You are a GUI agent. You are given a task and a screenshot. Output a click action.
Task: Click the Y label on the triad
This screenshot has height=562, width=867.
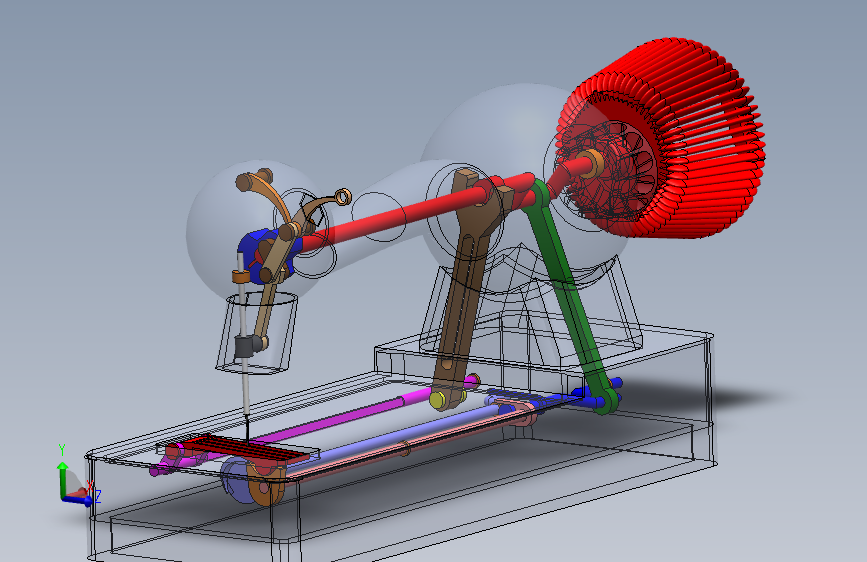click(x=62, y=450)
